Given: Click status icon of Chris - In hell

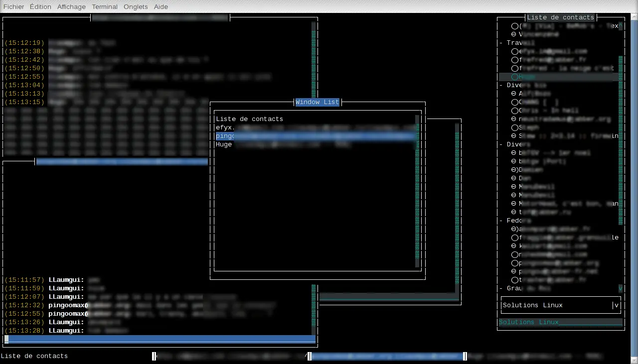Looking at the screenshot, I should point(515,111).
